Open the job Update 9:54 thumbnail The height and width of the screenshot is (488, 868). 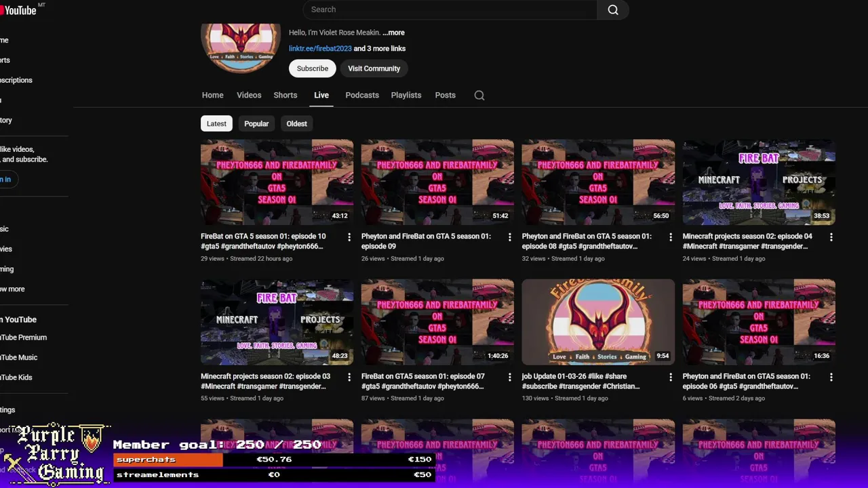tap(598, 322)
